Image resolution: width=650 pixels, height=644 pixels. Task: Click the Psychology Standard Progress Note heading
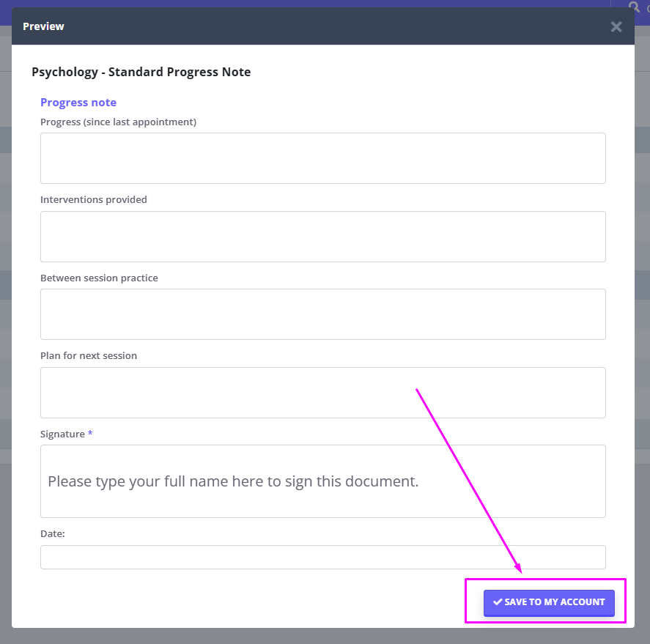click(x=141, y=72)
